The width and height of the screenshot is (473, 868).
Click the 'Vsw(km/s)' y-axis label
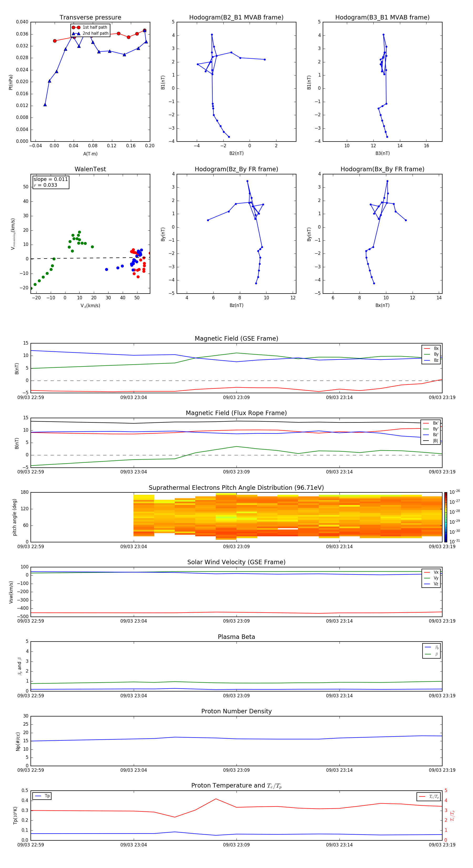click(11, 592)
